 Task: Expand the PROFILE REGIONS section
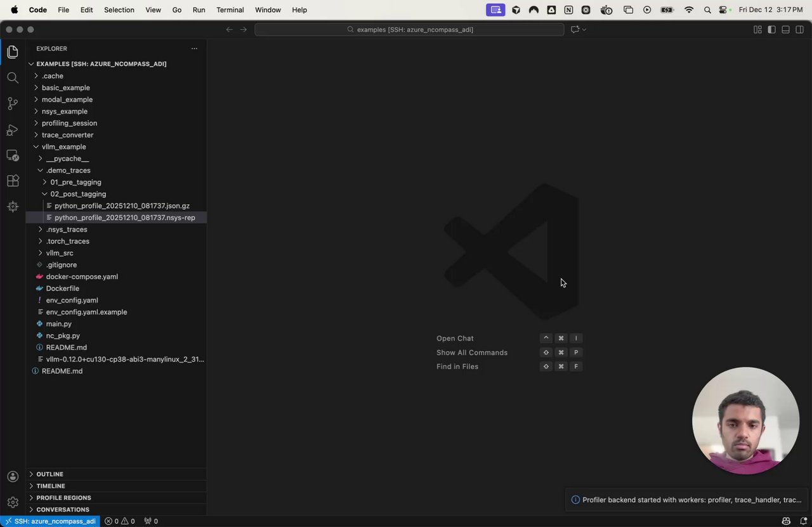[x=116, y=498]
